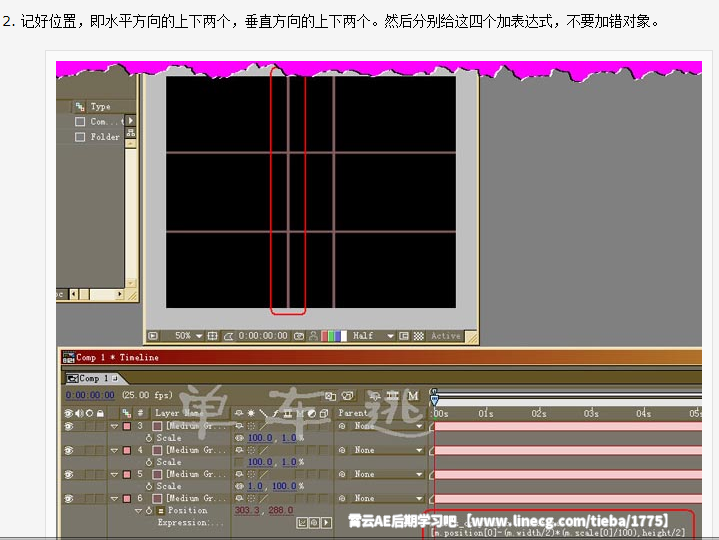
Task: Toggle constrain proportions link on layer 3 Scale
Action: pyautogui.click(x=239, y=438)
